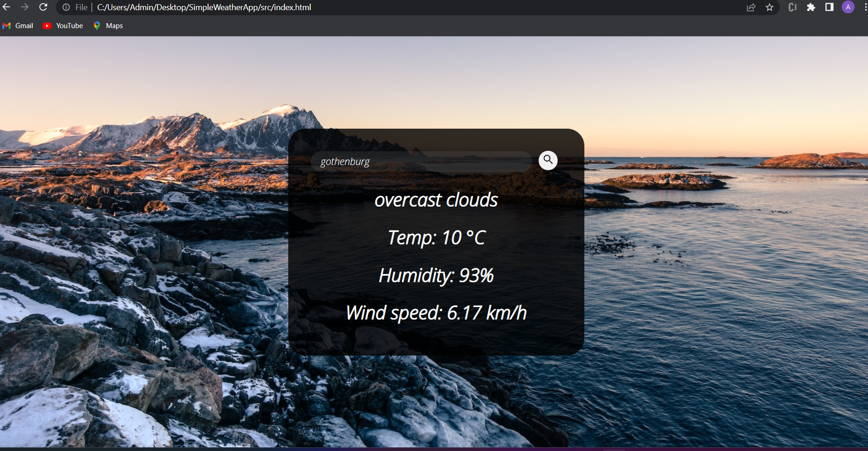This screenshot has width=868, height=451.
Task: Click the extension icon left of the puzzle piece
Action: pyautogui.click(x=792, y=7)
